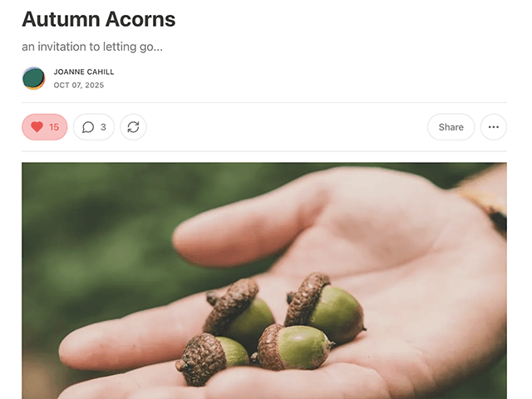Click the comment count 3
Viewport: 532px width, 399px height.
click(103, 127)
